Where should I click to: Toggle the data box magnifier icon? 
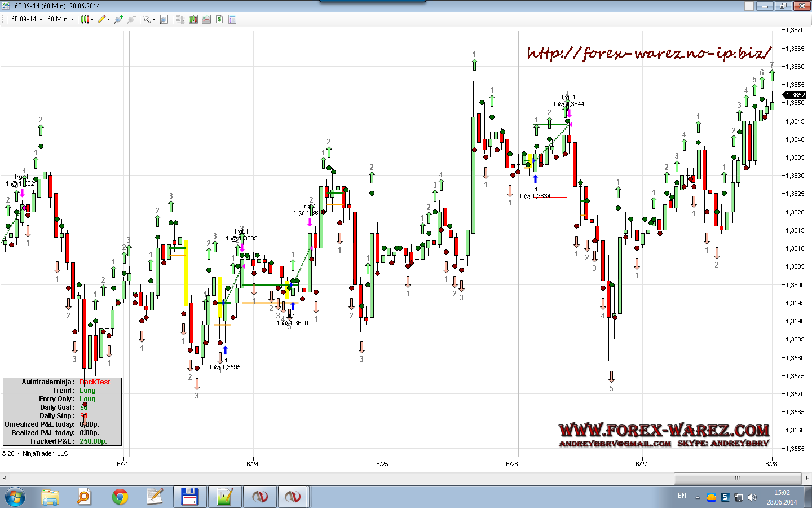[x=164, y=19]
